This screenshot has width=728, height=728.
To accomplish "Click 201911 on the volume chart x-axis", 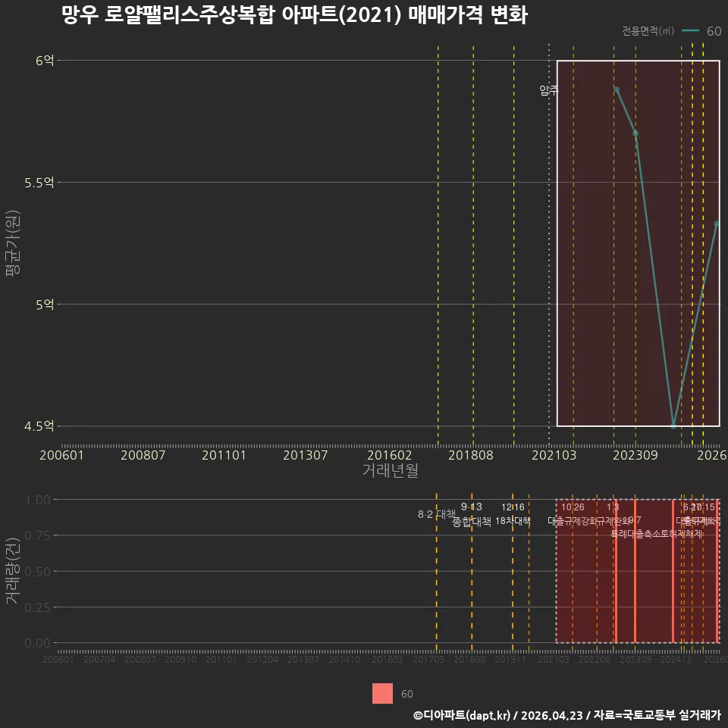I will tap(510, 659).
